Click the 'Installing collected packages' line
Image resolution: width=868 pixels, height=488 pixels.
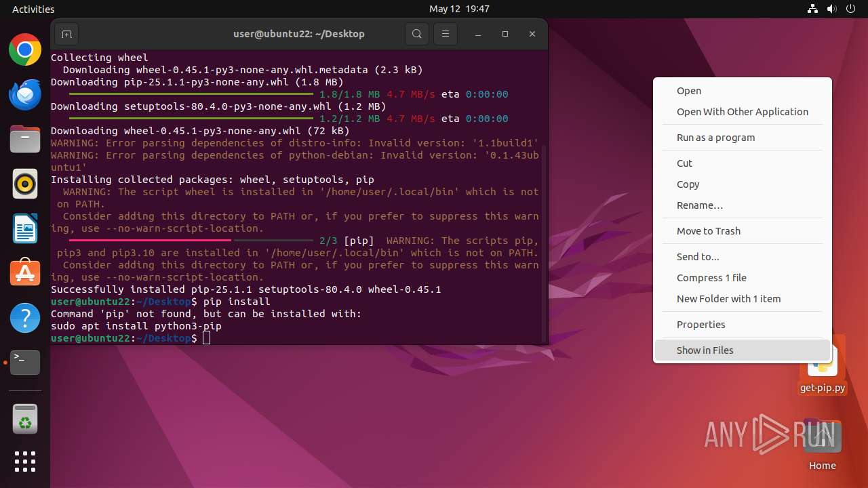212,180
